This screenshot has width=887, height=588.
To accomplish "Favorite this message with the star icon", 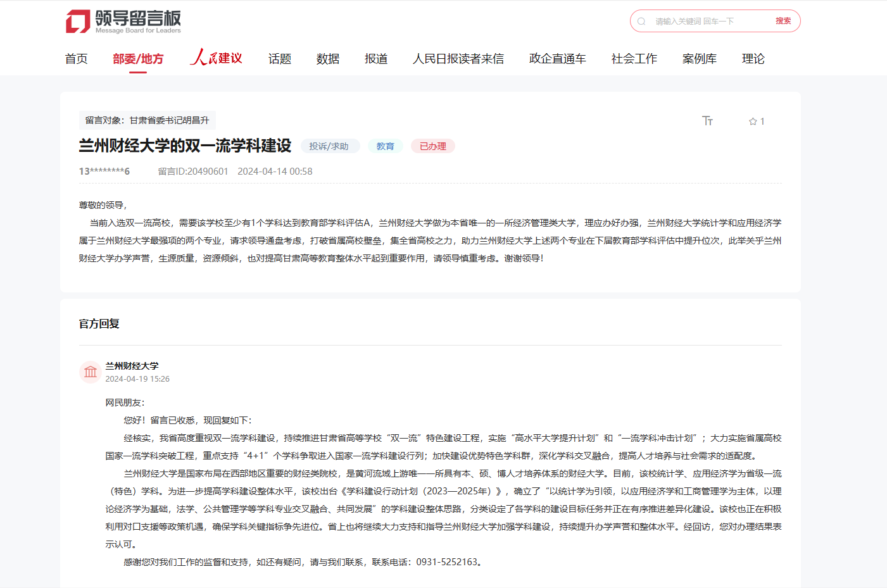I will coord(753,122).
